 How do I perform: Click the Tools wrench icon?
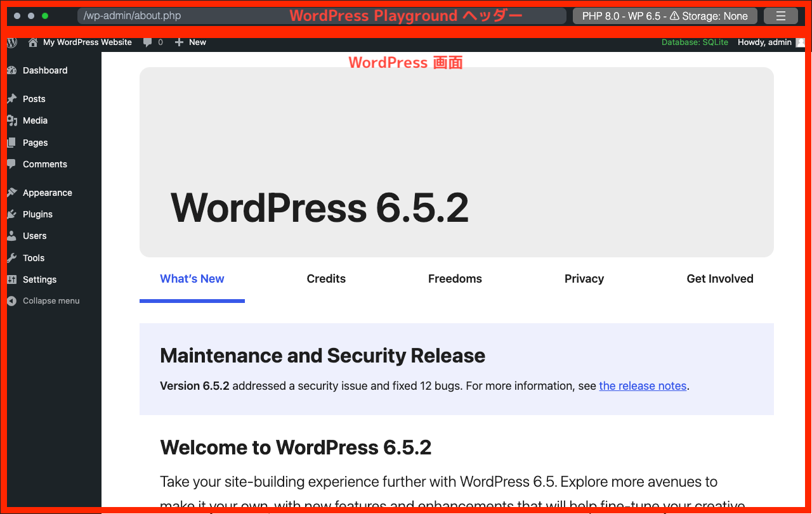(11, 258)
